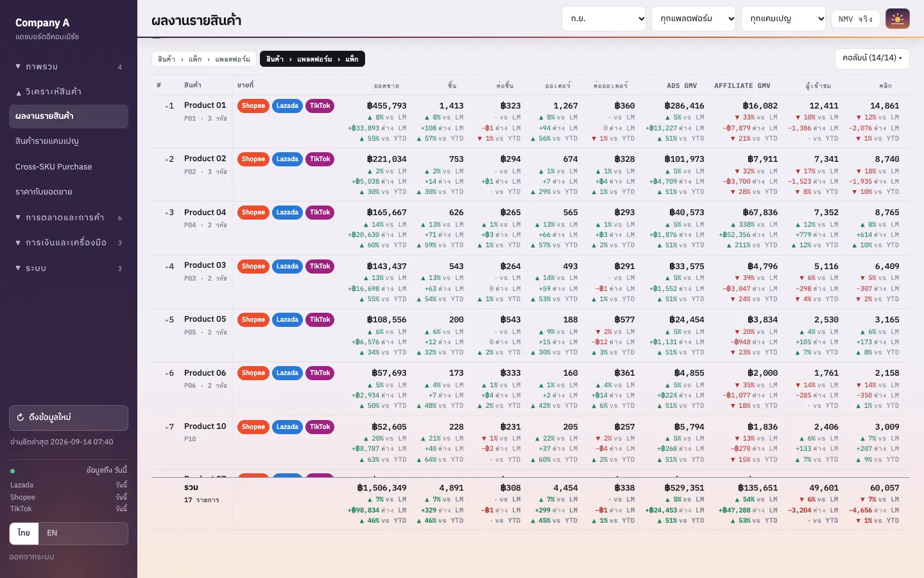Screen dimensions: 924x578
Task: Toggle the sun theme icon button
Action: click(898, 19)
